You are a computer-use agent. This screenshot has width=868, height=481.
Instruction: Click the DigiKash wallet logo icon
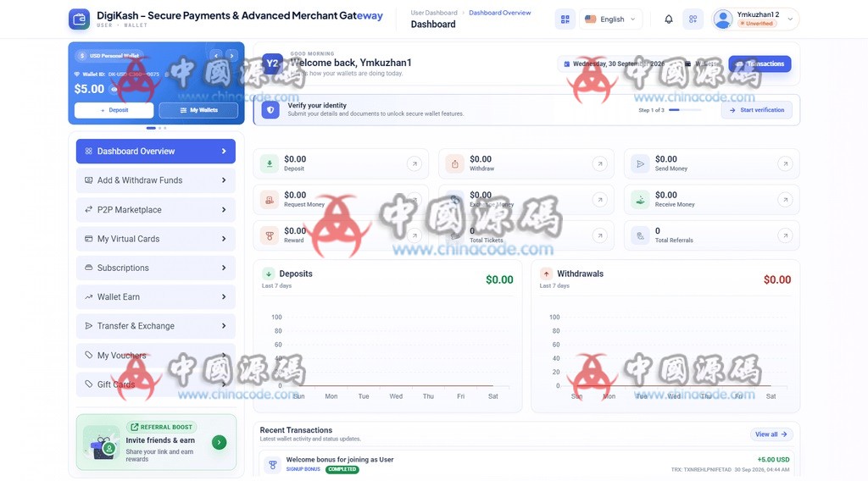(x=79, y=19)
